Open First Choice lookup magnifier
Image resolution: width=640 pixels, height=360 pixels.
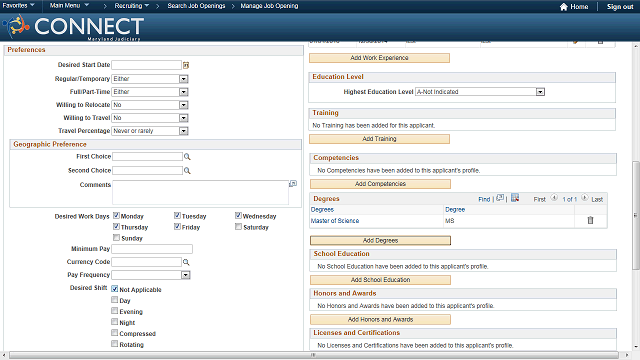(x=187, y=157)
